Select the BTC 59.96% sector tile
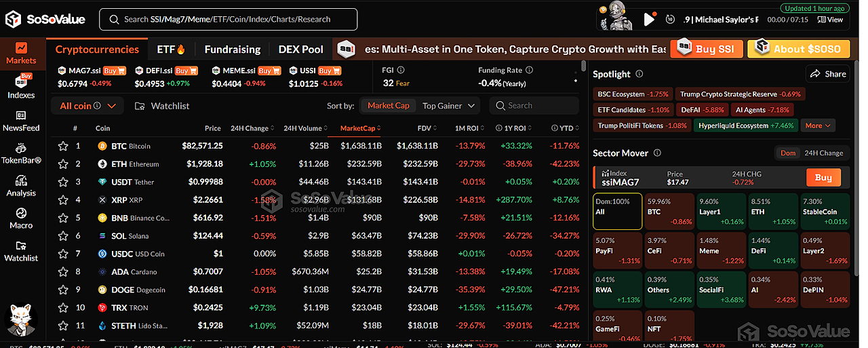 (670, 212)
